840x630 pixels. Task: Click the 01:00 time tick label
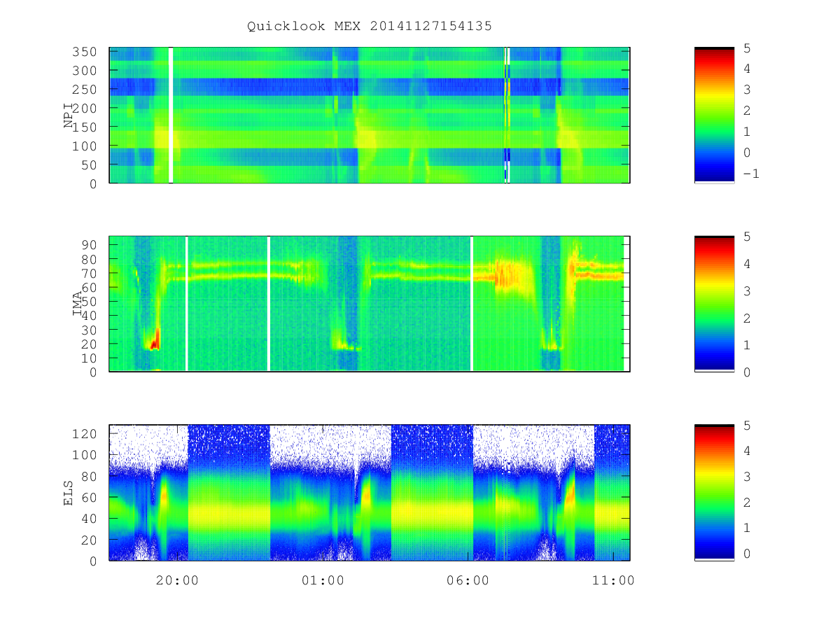[x=323, y=580]
